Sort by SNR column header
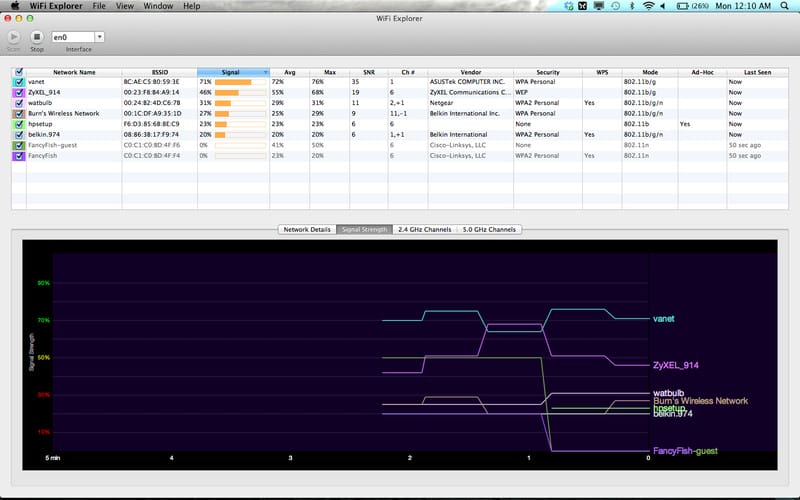Screen dimensions: 800x500 368,72
